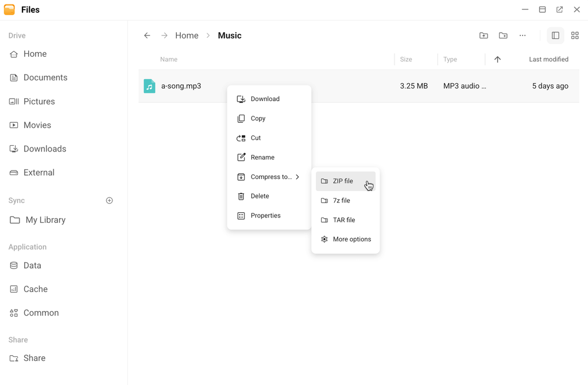Screen dimensions: 588x385
Task: Compress to TAR file
Action: point(345,220)
